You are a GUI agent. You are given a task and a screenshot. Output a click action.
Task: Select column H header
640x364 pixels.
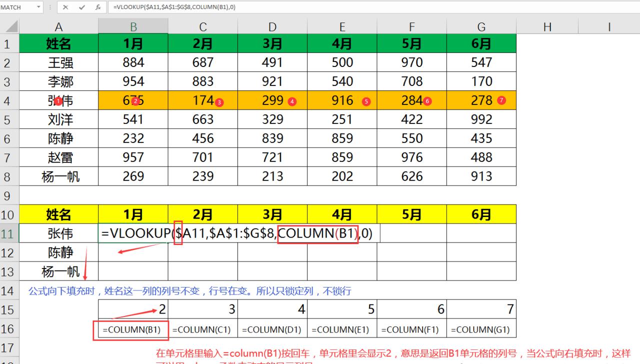[x=547, y=26]
